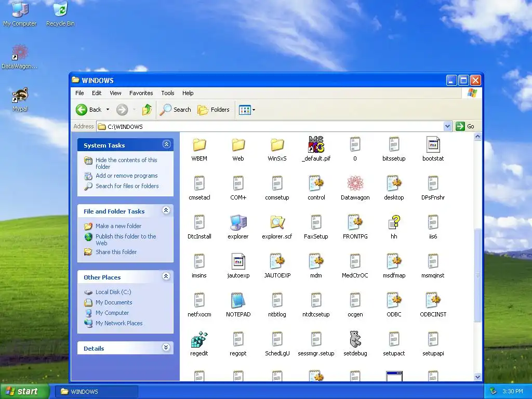This screenshot has width=532, height=399.
Task: Open the File menu
Action: point(79,93)
